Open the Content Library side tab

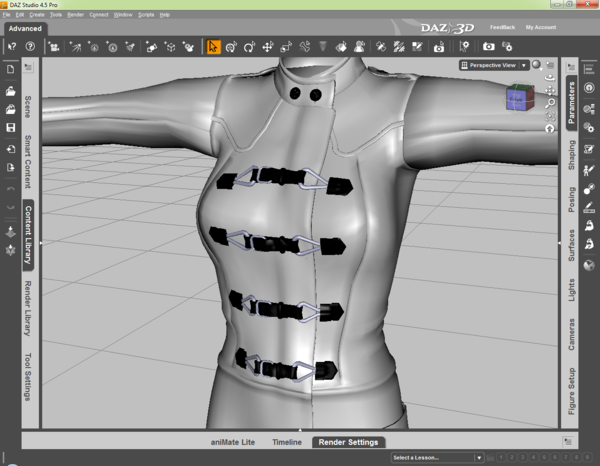tap(28, 236)
